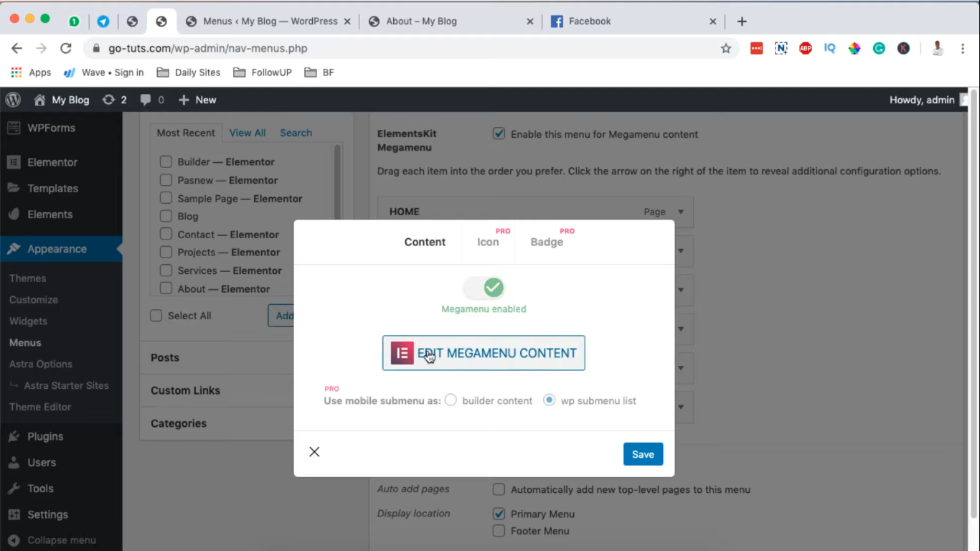Switch to the Badge tab in dialog
The image size is (980, 551).
pyautogui.click(x=547, y=242)
